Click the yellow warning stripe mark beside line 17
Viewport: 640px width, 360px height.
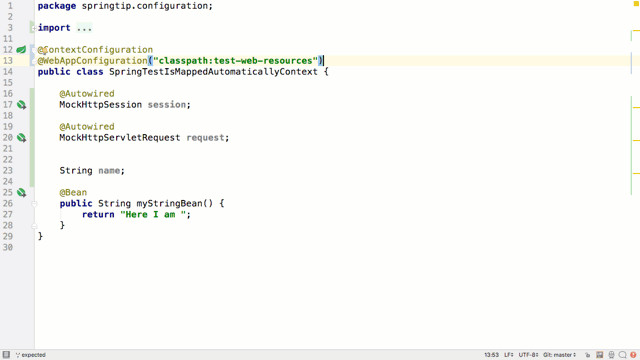pos(636,107)
